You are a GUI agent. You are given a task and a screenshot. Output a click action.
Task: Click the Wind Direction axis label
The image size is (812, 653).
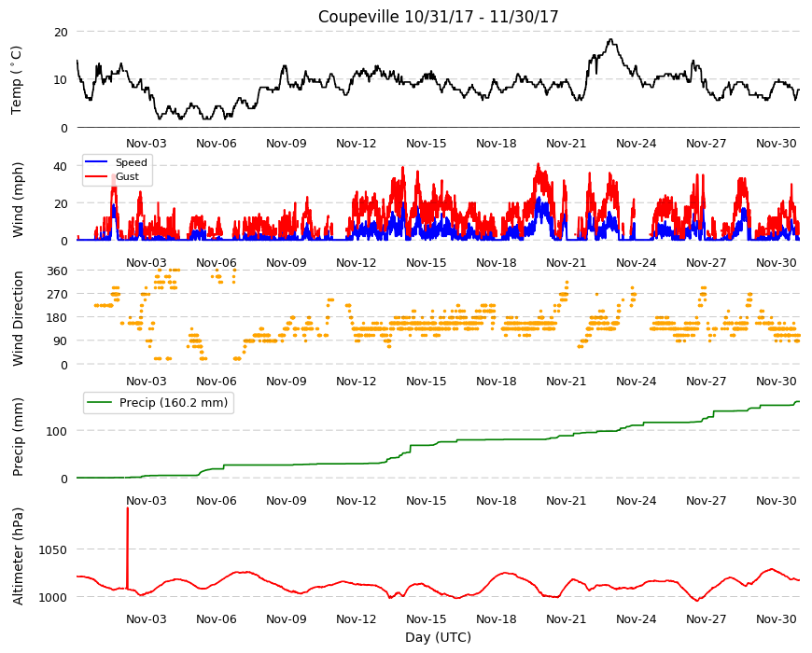(18, 318)
